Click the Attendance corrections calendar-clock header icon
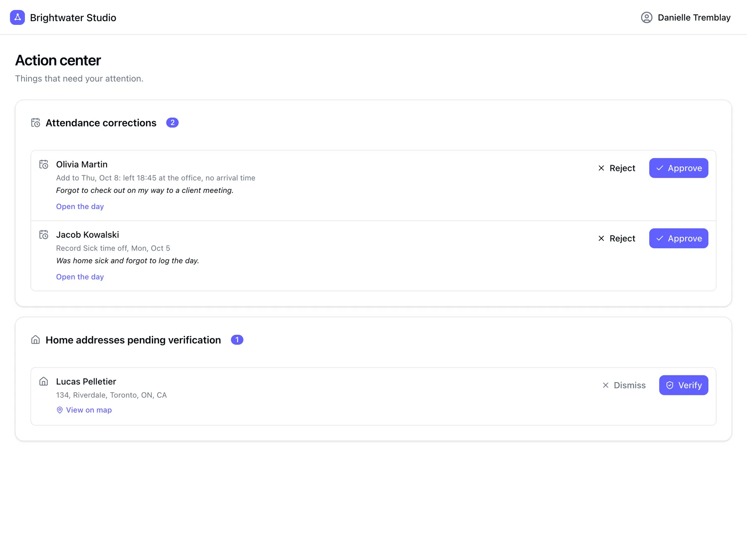Image resolution: width=747 pixels, height=560 pixels. [36, 123]
